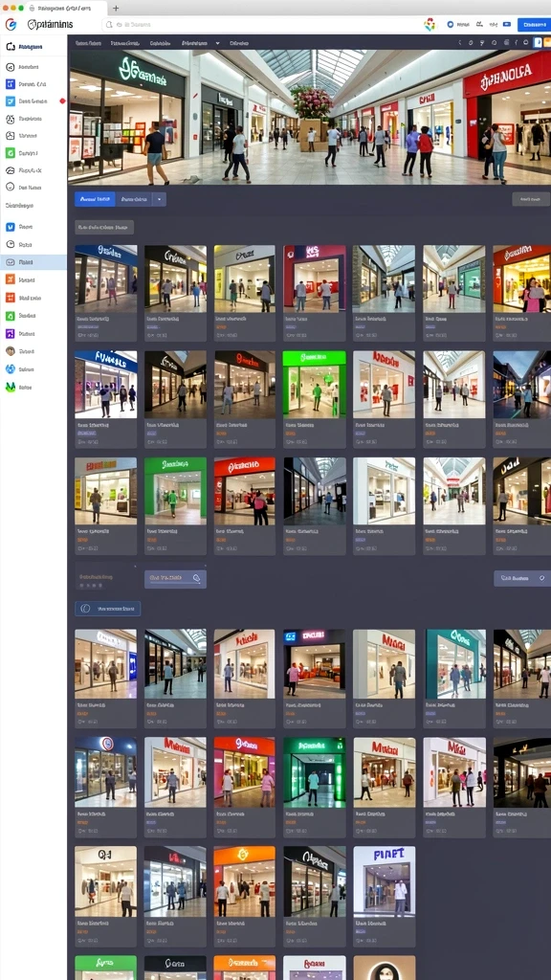Open the thumbnail with the blue circular logo sign

105,772
